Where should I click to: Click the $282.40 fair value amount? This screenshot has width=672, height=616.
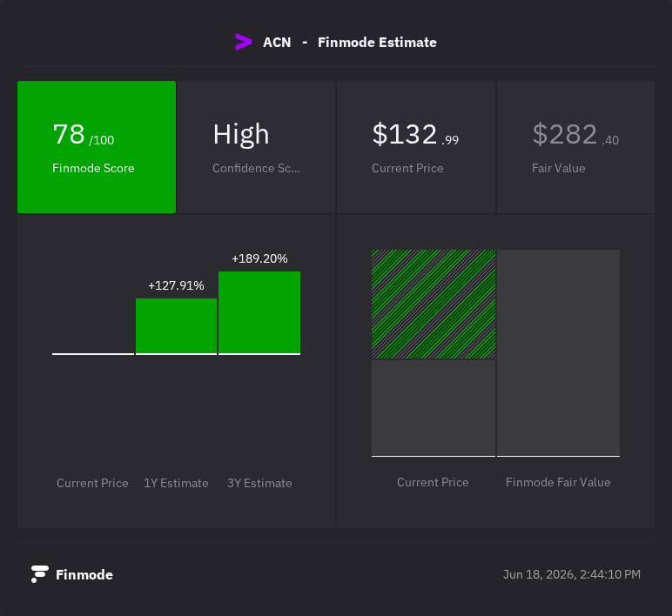coord(575,134)
